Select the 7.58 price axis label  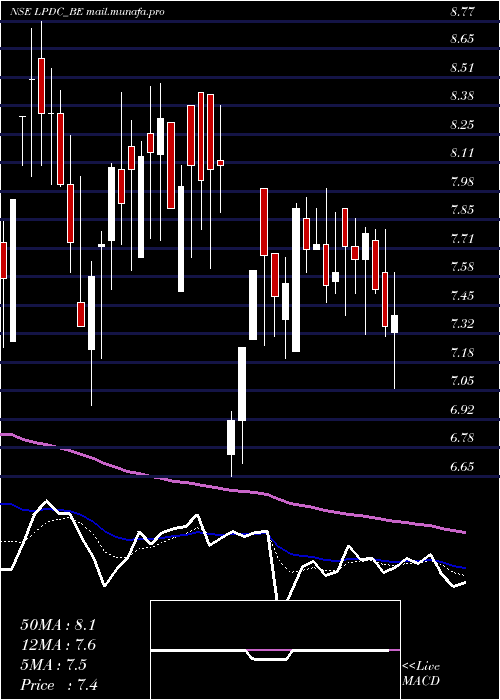462,267
